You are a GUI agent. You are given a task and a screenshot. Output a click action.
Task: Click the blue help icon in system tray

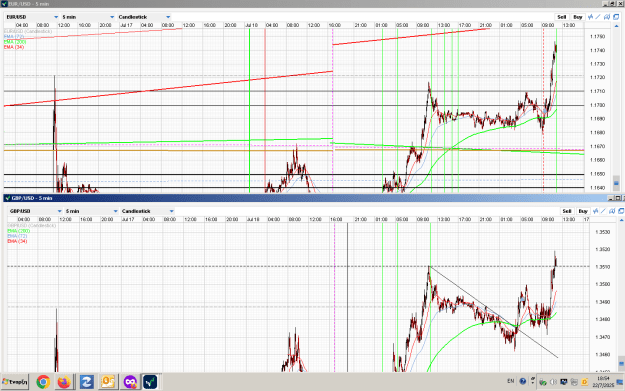pyautogui.click(x=523, y=381)
